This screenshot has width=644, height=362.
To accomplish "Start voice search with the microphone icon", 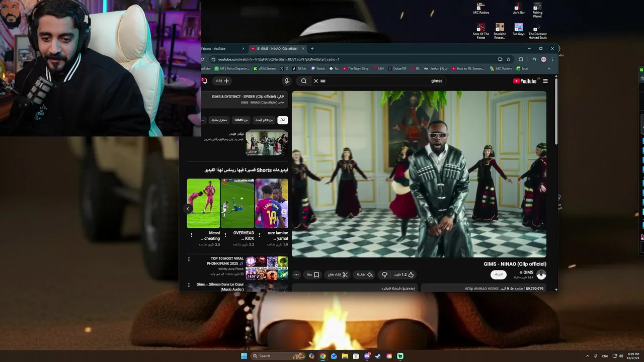I will click(x=287, y=81).
